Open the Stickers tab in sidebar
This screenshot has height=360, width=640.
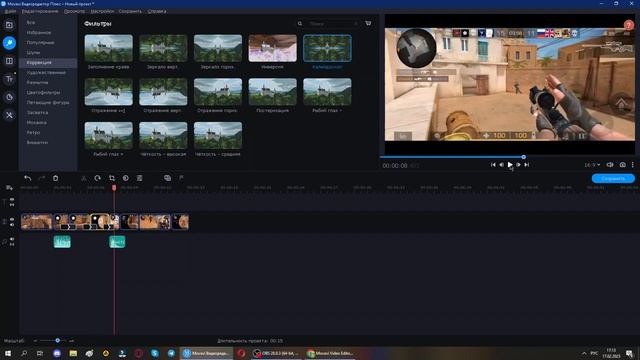pos(9,97)
